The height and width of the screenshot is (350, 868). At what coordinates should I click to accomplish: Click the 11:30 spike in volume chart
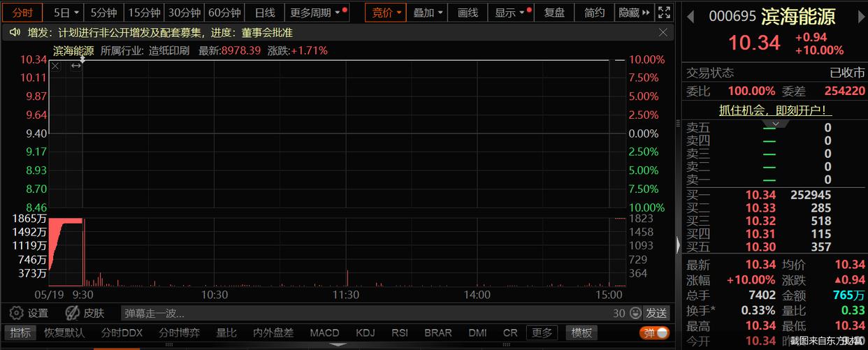coord(347,277)
